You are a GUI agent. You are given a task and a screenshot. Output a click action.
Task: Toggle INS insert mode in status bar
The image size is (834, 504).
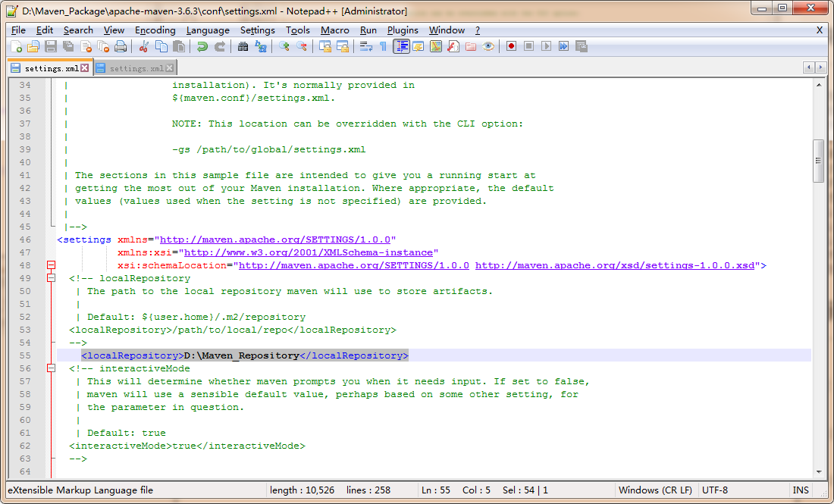tap(801, 490)
